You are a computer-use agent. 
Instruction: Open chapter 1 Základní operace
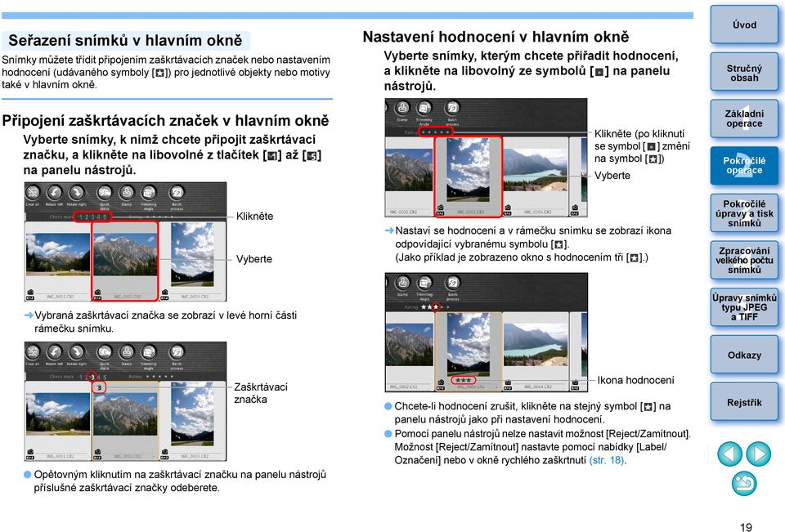pyautogui.click(x=744, y=118)
